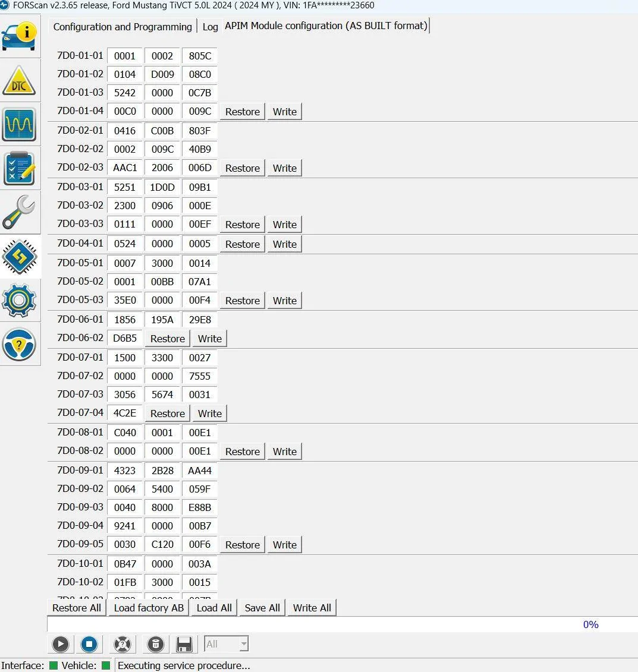
Task: Edit the 0524 field in 7D0-04-01
Action: 125,244
